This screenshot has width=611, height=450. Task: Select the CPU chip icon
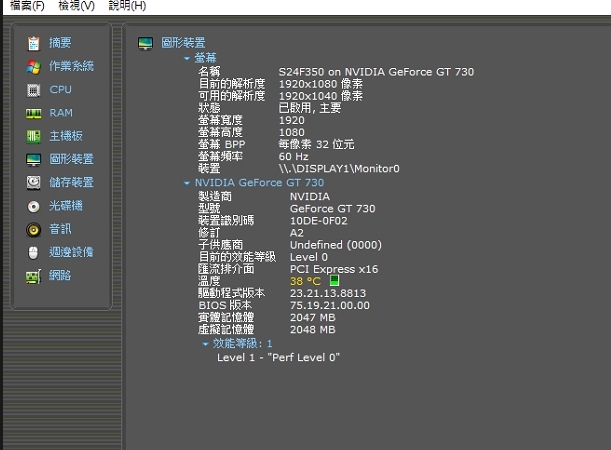(34, 90)
